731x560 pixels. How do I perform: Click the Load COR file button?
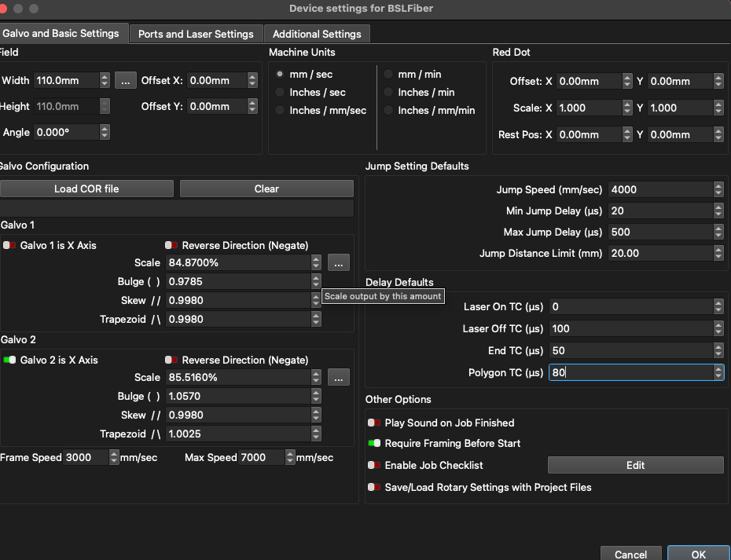pyautogui.click(x=86, y=188)
